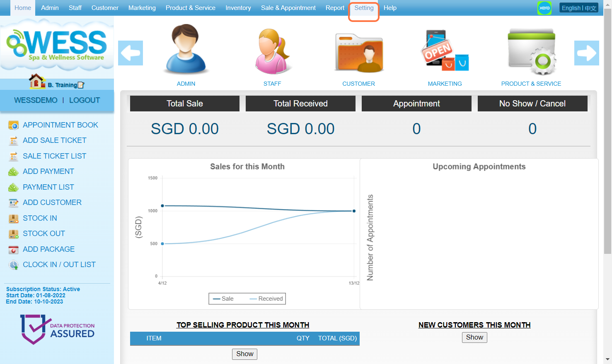Select the Marketing open-sign icon
This screenshot has width=612, height=364.
[x=445, y=51]
